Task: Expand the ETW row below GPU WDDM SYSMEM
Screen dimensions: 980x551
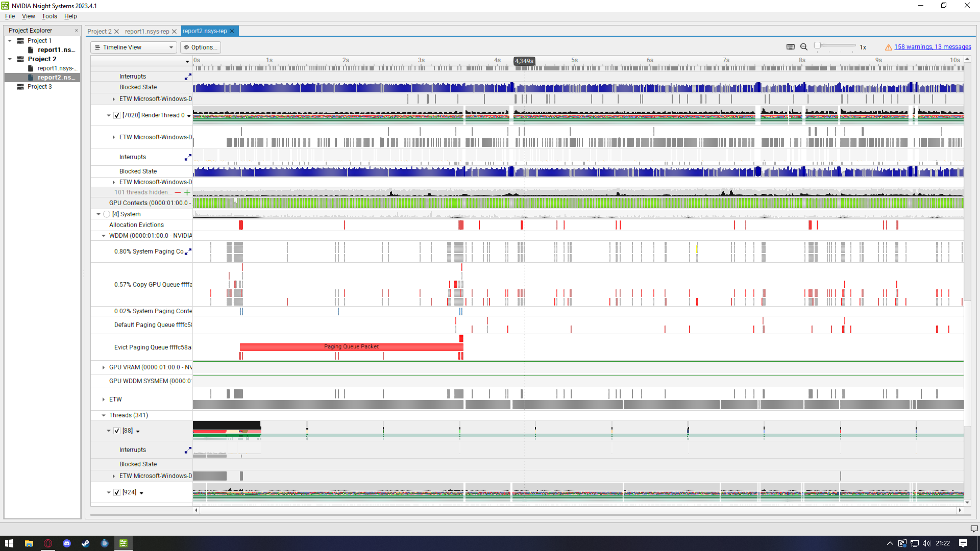Action: (x=104, y=399)
